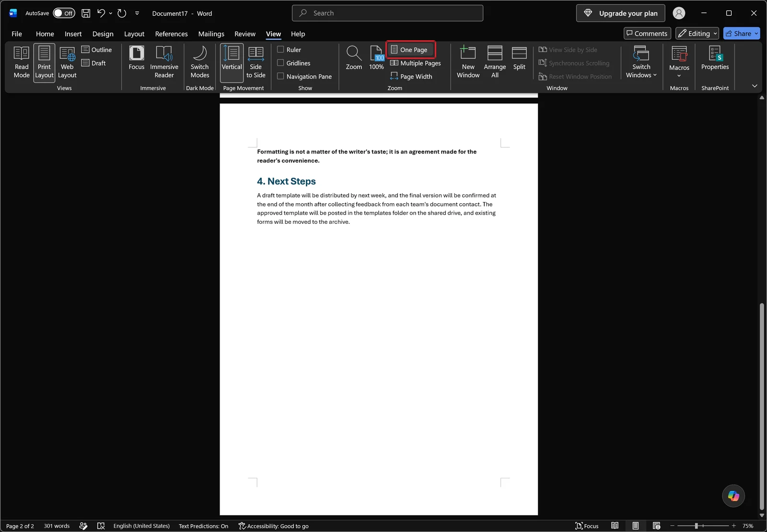Open the File menu
The height and width of the screenshot is (532, 767).
(17, 34)
